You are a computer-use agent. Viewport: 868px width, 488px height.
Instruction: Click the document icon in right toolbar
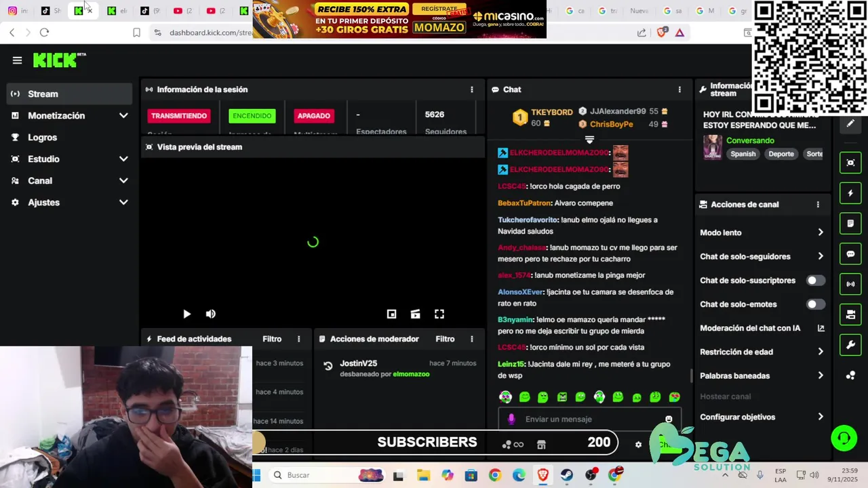pyautogui.click(x=850, y=224)
